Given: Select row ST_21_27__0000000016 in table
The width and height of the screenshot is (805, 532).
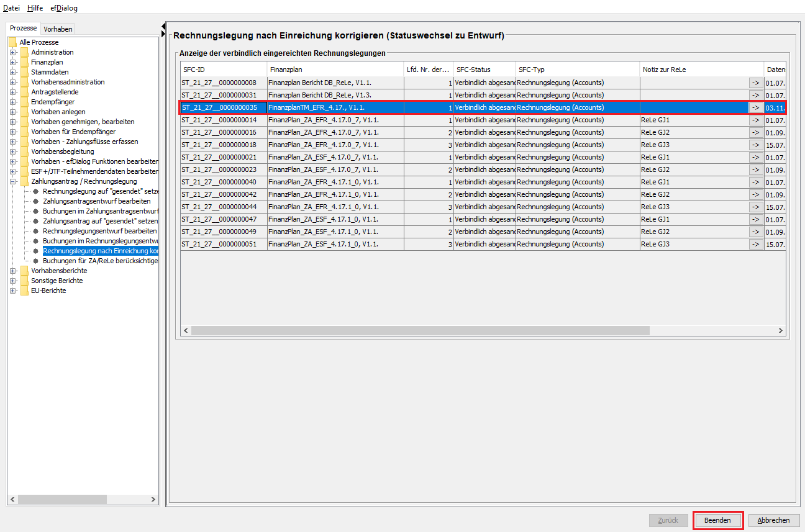Looking at the screenshot, I should [x=223, y=132].
